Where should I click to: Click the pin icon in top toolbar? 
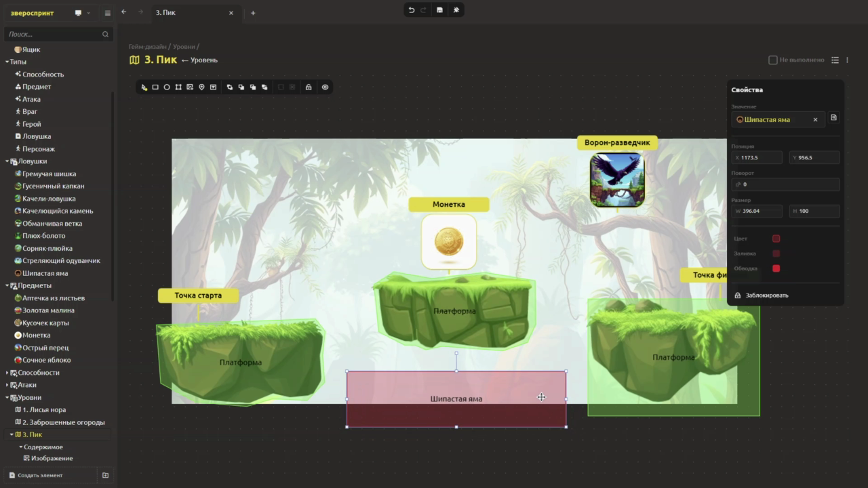coord(456,10)
